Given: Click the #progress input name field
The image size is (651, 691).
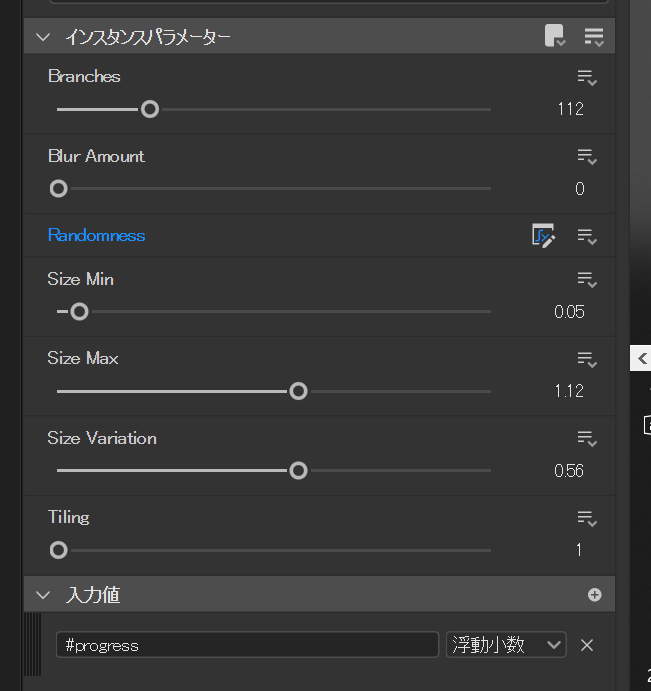Looking at the screenshot, I should [247, 645].
